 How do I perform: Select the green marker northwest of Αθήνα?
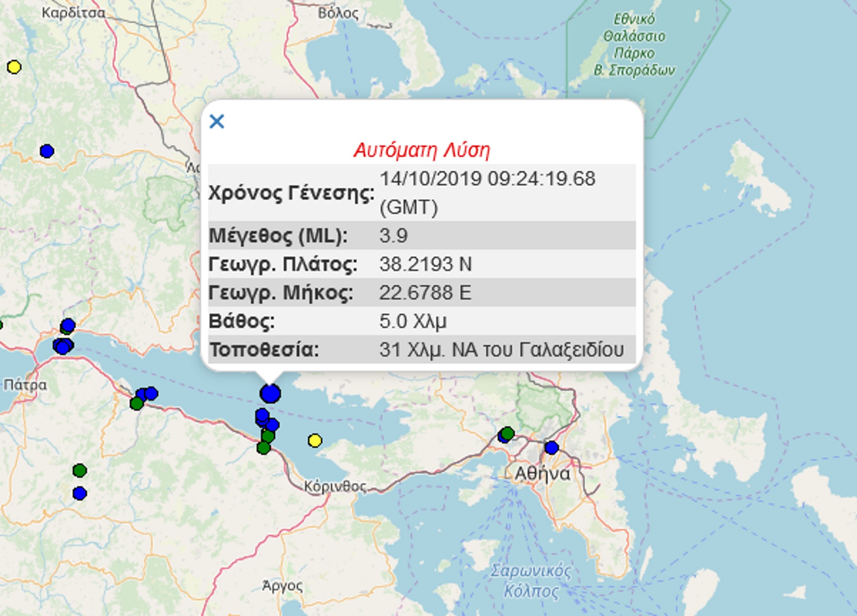(x=507, y=433)
